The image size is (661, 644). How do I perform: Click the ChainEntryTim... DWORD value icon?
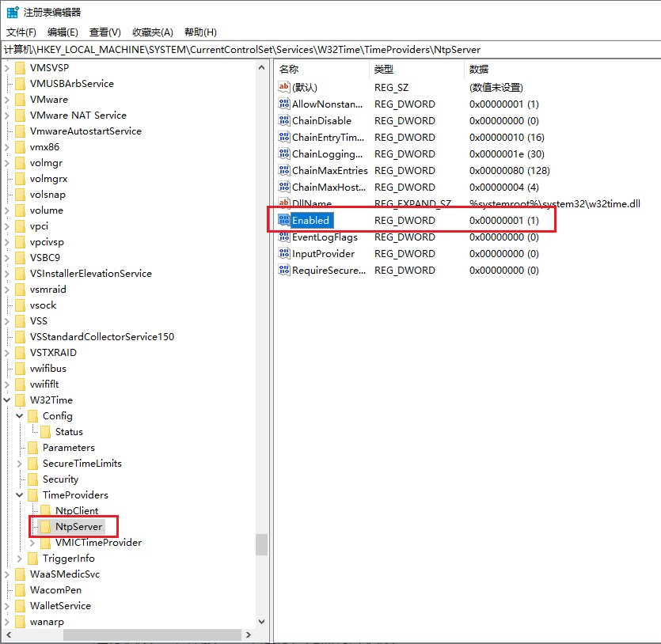[x=284, y=137]
